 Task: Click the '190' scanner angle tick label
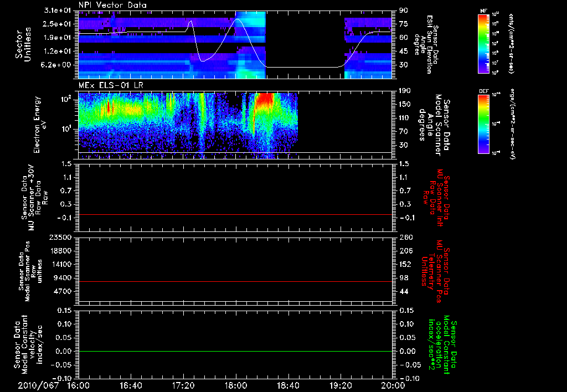point(405,90)
